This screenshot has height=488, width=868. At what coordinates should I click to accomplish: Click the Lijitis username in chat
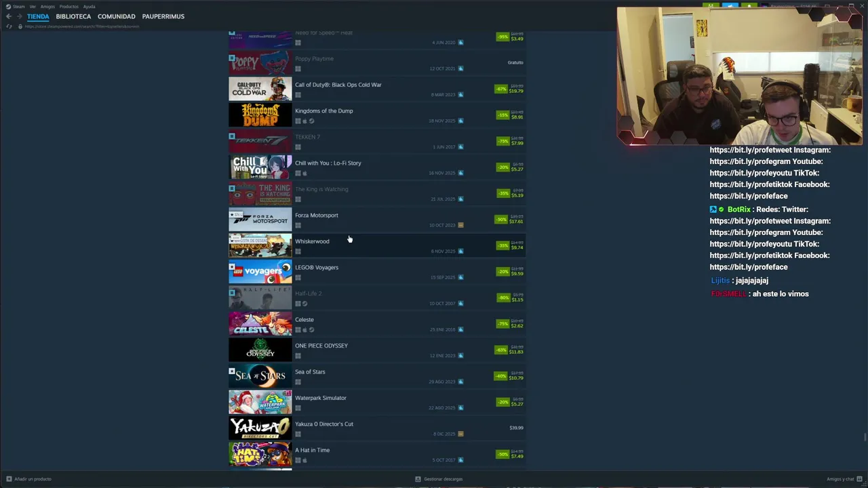tap(720, 281)
